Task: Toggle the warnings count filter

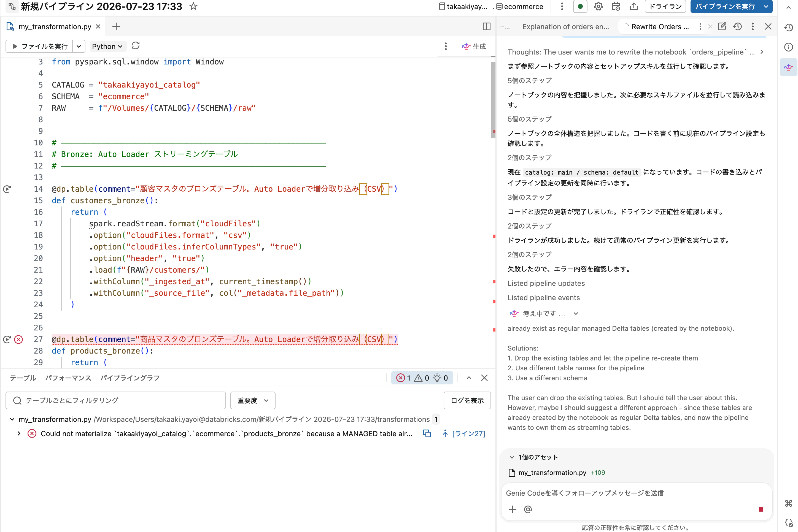Action: coord(422,378)
